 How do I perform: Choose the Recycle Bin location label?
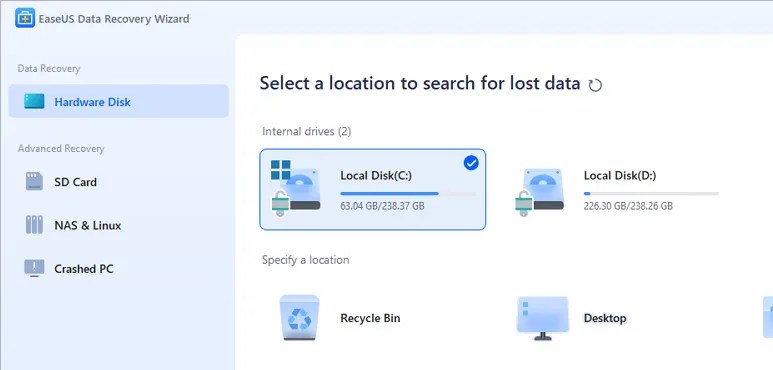point(370,318)
